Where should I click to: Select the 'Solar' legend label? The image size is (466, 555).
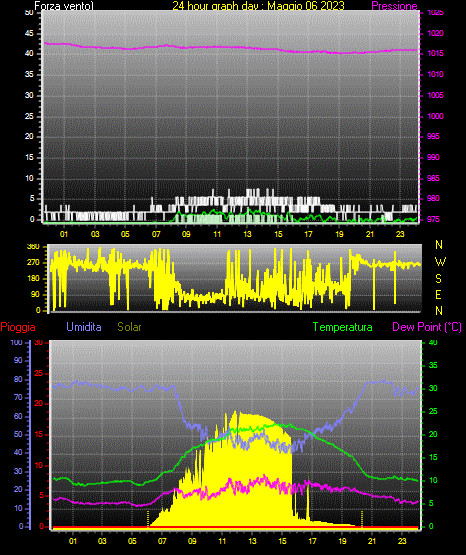129,327
